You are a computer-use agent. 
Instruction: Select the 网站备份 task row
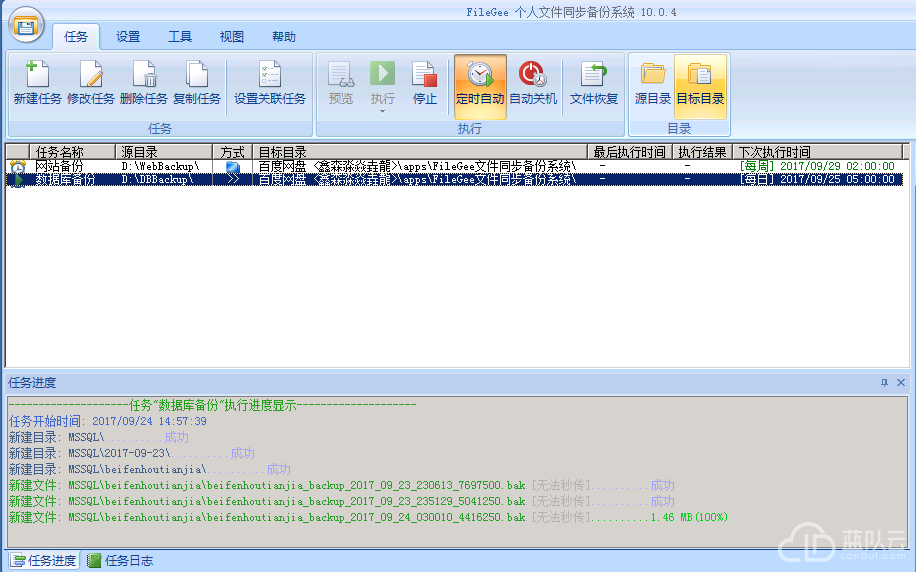454,166
